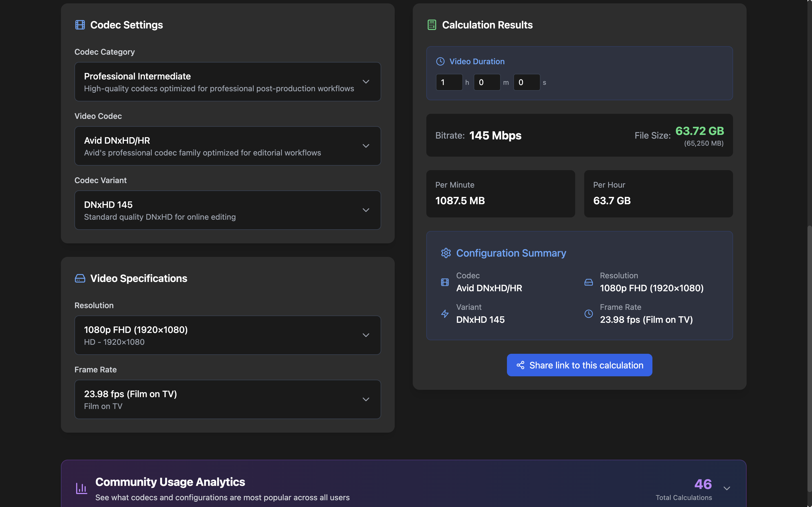Click the clock icon next to Video Duration
Viewport: 812px width, 507px height.
coord(440,61)
